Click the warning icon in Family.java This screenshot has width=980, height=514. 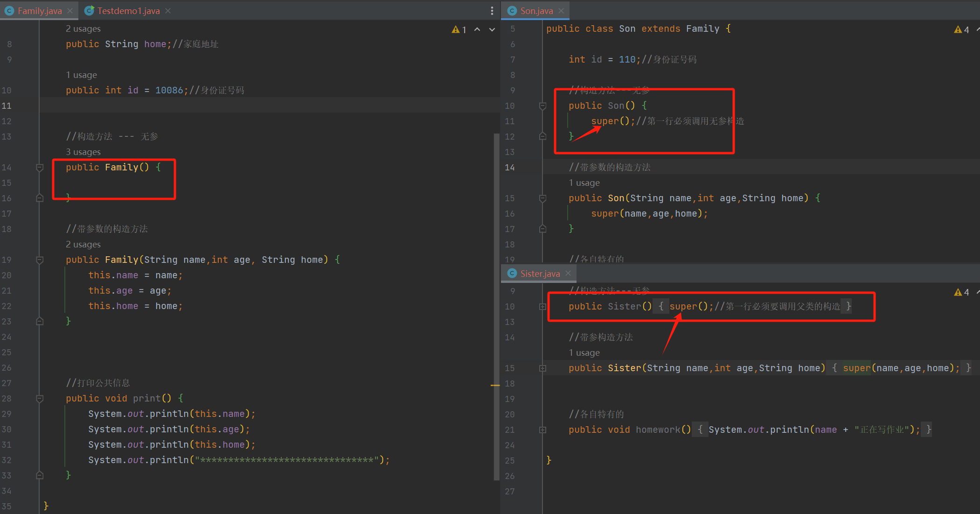[456, 30]
